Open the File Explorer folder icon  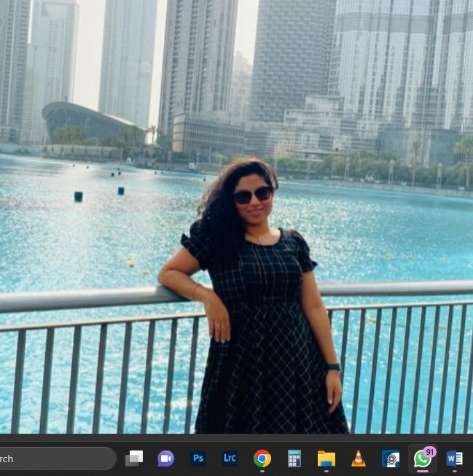click(x=327, y=459)
